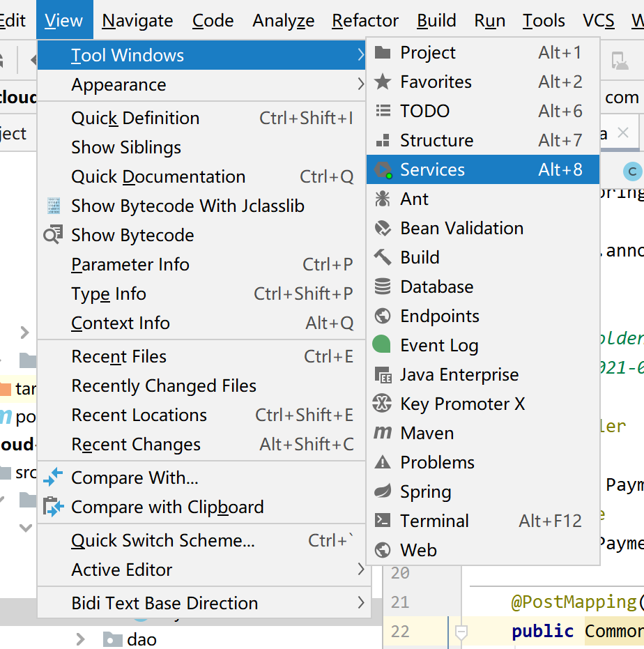Click the class C icon in editor
The height and width of the screenshot is (649, 644).
click(632, 171)
